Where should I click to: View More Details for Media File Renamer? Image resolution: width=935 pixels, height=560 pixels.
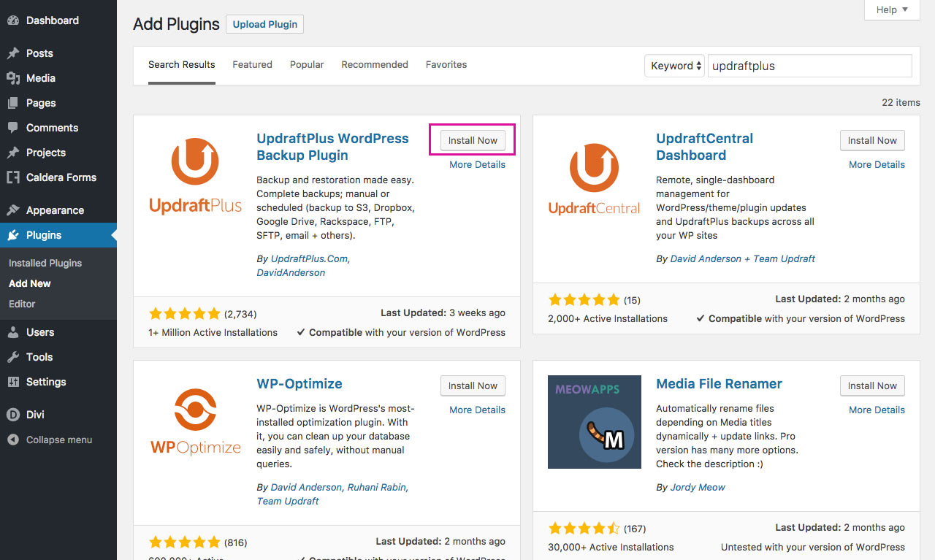(877, 410)
